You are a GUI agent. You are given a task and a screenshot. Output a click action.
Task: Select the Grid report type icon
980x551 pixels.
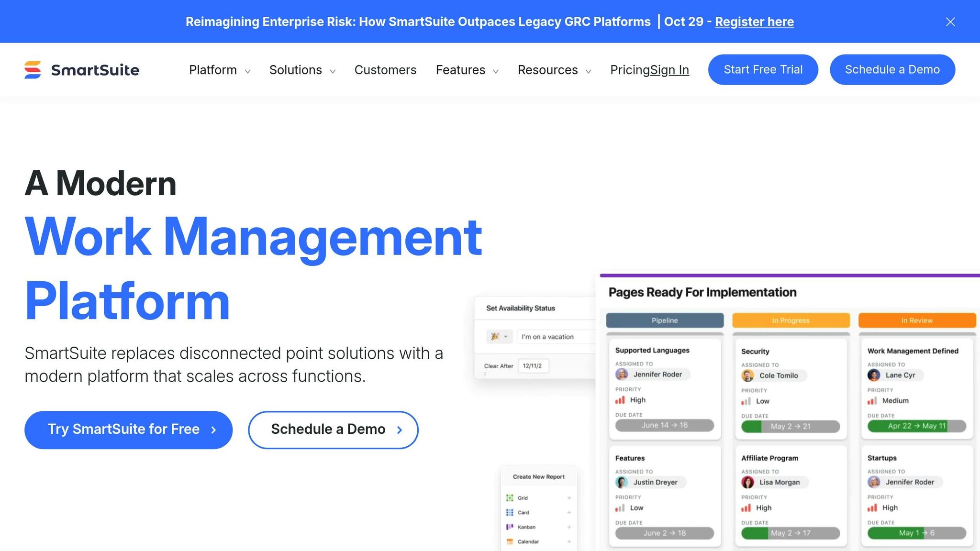[x=510, y=498]
